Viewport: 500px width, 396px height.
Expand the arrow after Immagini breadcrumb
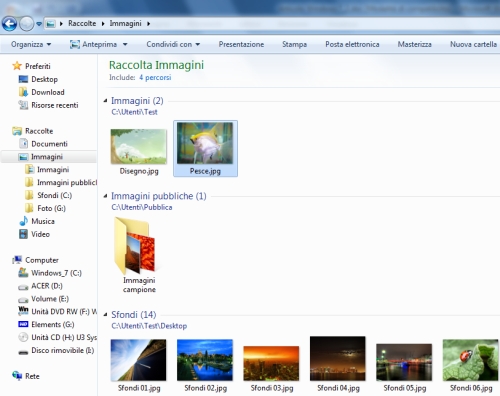click(x=148, y=24)
